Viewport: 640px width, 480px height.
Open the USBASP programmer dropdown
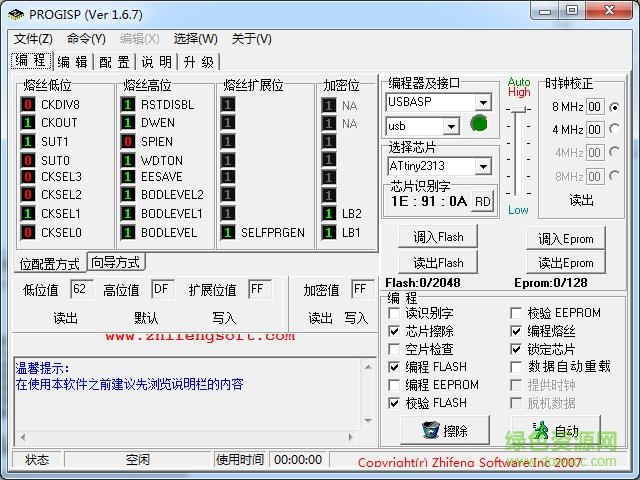click(x=483, y=102)
